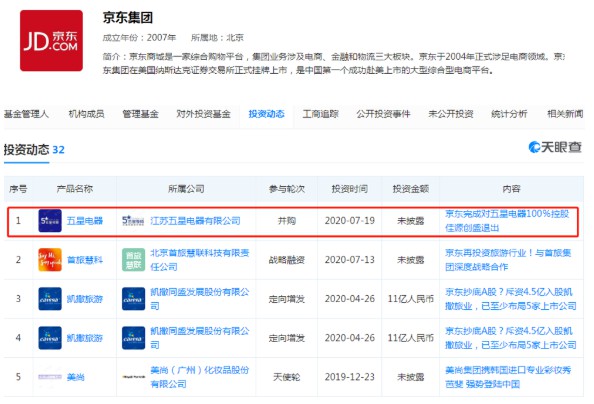Click the 投资时间 column header
The height and width of the screenshot is (404, 594).
pos(350,189)
